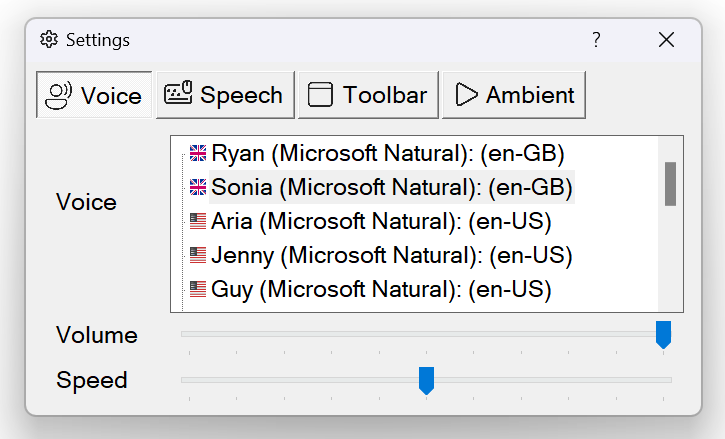Screen dimensions: 725x439
Task: Switch to the Ambient tab
Action: [x=514, y=95]
